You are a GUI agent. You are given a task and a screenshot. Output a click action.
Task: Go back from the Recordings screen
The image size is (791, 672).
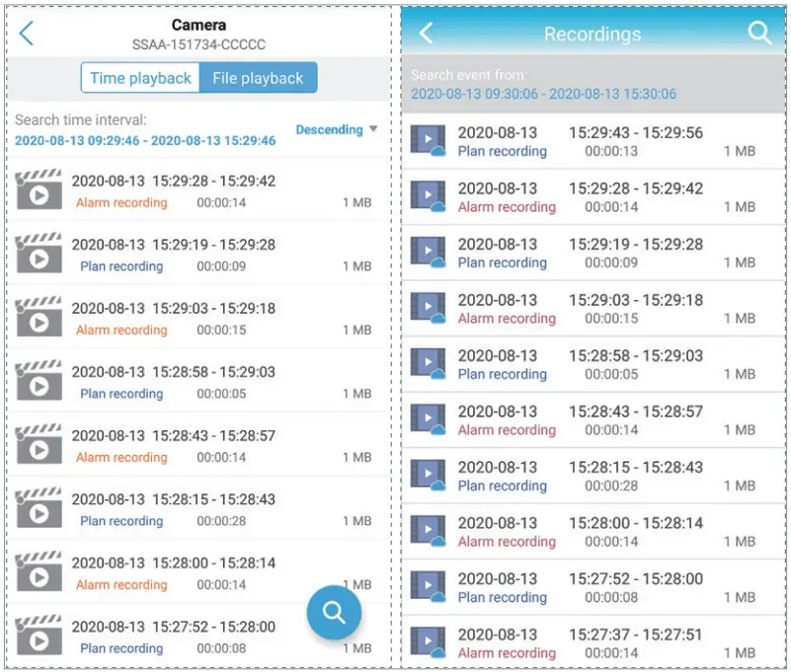tap(426, 34)
